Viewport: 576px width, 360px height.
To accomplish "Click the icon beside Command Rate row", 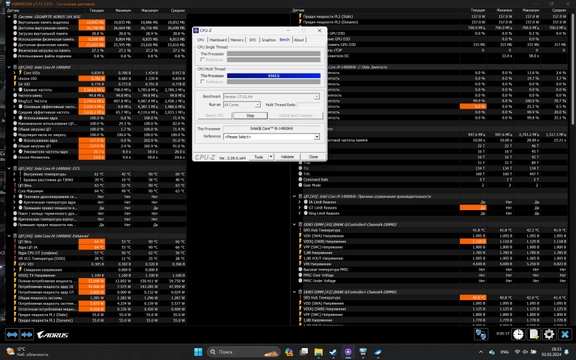I will pyautogui.click(x=300, y=180).
